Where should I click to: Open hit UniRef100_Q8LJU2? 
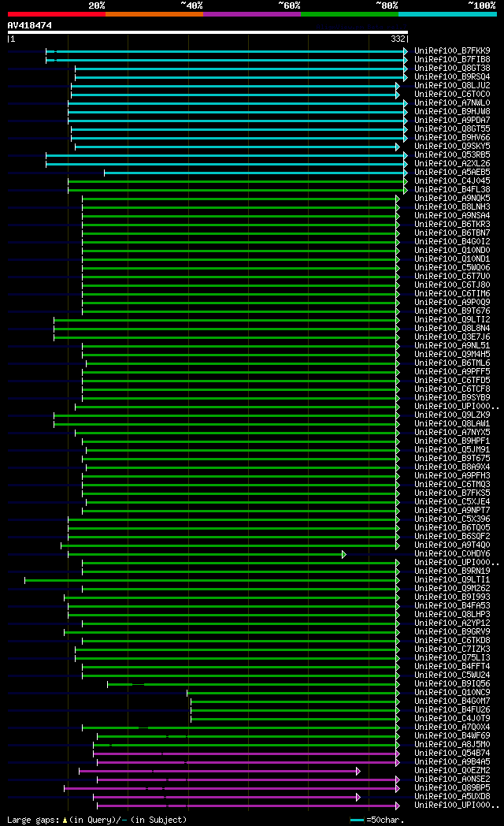pyautogui.click(x=452, y=86)
